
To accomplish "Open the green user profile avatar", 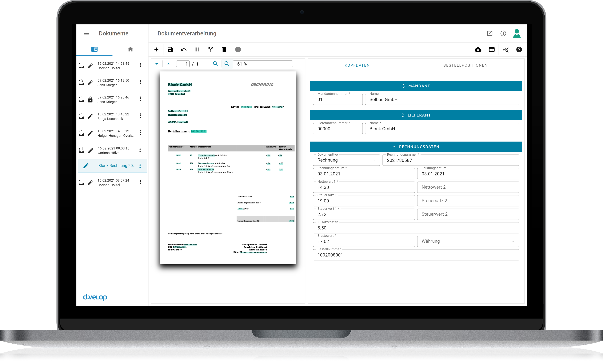I will click(x=517, y=34).
